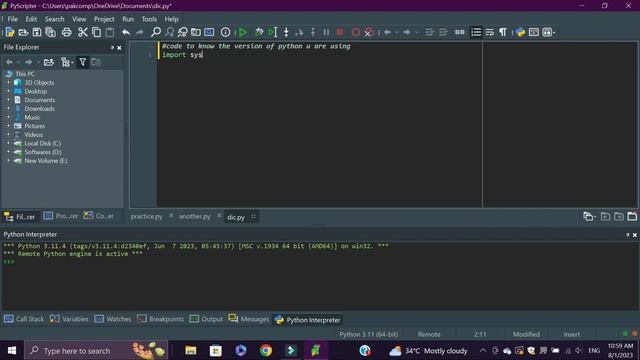Select the Music folder

point(32,117)
